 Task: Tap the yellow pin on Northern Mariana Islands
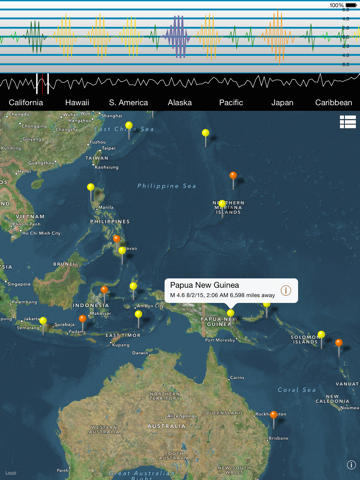click(x=222, y=204)
